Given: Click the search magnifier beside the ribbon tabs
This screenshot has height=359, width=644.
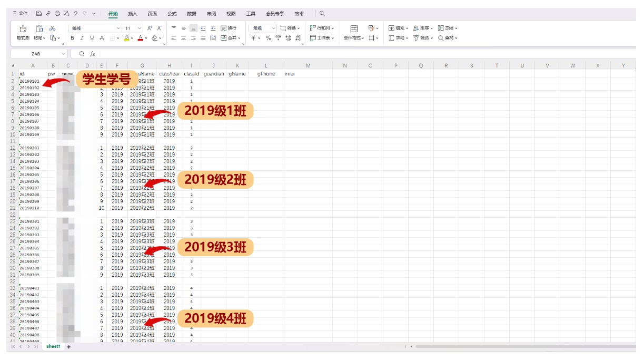Looking at the screenshot, I should [322, 14].
